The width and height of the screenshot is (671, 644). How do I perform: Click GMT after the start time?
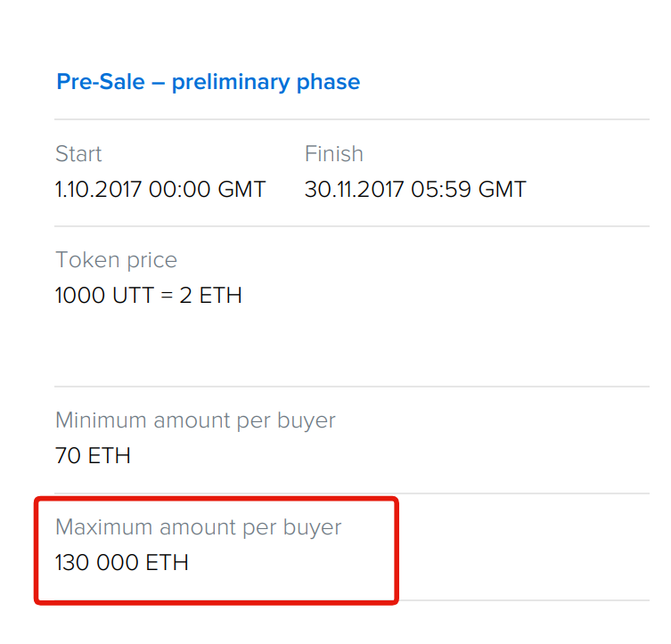point(241,190)
